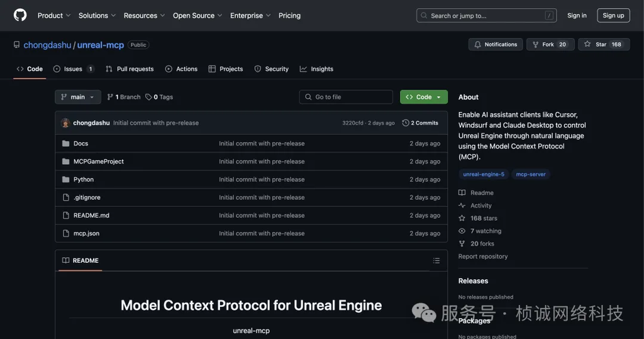Click the Sign up button
The height and width of the screenshot is (339, 644).
(613, 15)
